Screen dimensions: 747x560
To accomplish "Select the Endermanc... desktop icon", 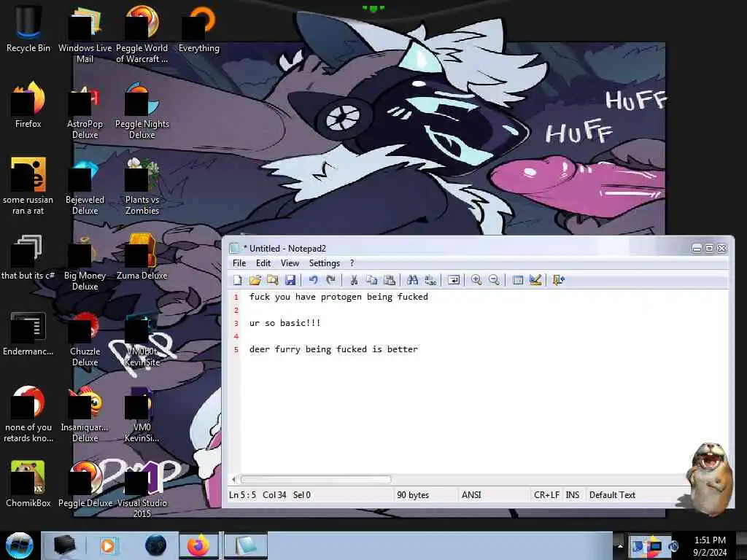I will [x=28, y=332].
